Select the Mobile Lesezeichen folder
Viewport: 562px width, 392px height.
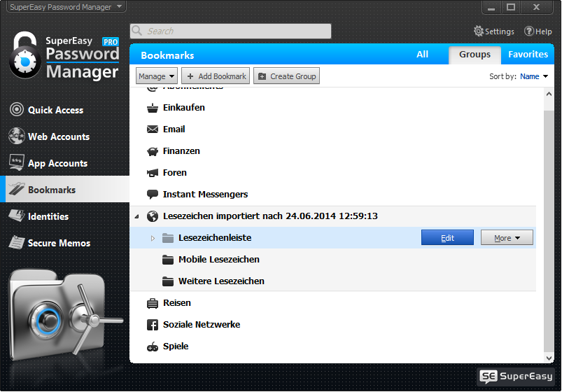click(332, 259)
